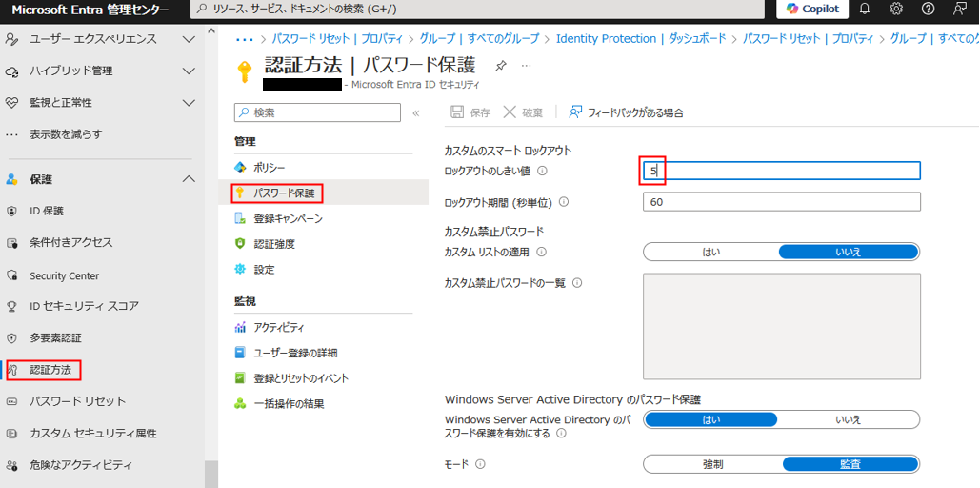Viewport: 980px width, 488px height.
Task: Open ID セキュリティ スコア in sidebar
Action: click(85, 306)
